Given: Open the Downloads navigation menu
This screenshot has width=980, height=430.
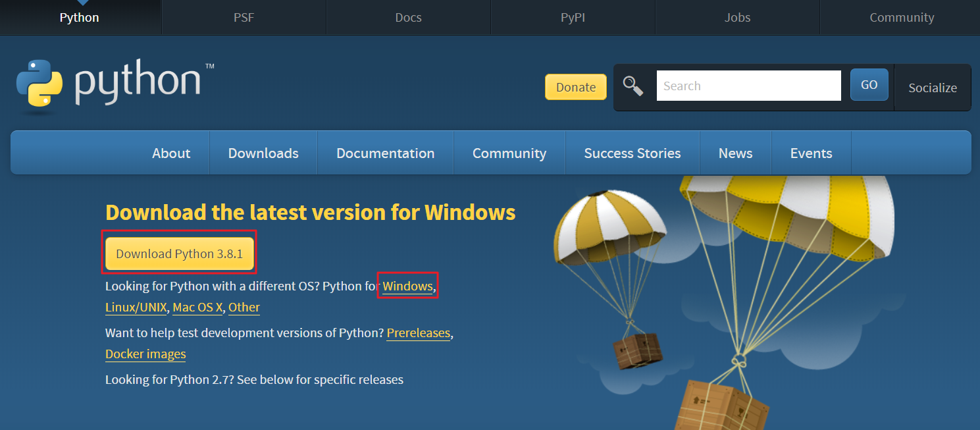Looking at the screenshot, I should click(x=263, y=153).
